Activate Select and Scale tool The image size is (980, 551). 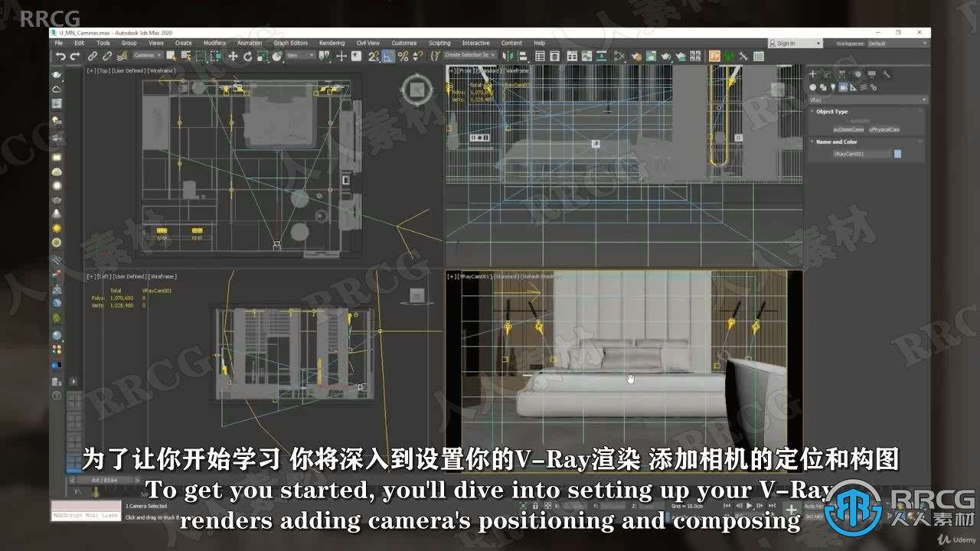tap(262, 56)
